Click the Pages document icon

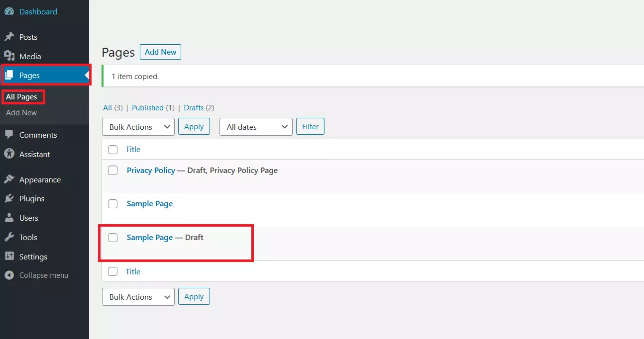coord(9,76)
